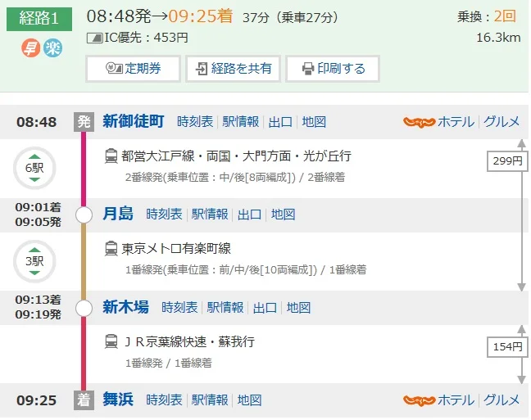
Task: Click ホテル link in 舞浜 row
Action: click(456, 400)
